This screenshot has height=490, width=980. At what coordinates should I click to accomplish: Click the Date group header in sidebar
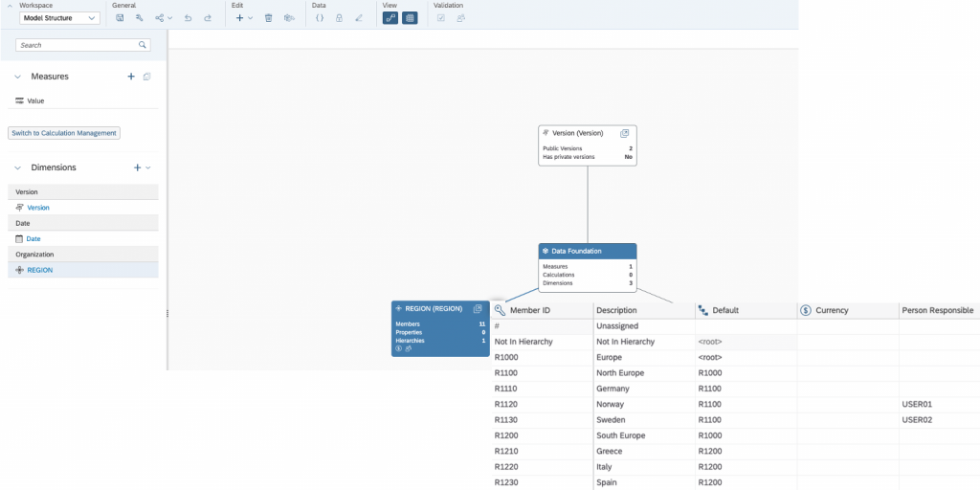(x=83, y=223)
